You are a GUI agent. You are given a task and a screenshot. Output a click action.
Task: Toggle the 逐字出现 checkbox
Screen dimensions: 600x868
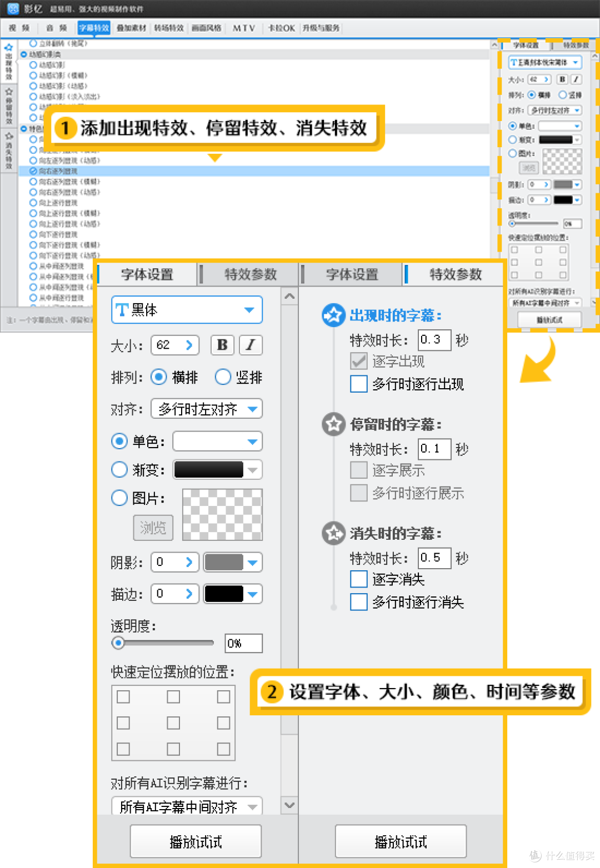coord(359,361)
